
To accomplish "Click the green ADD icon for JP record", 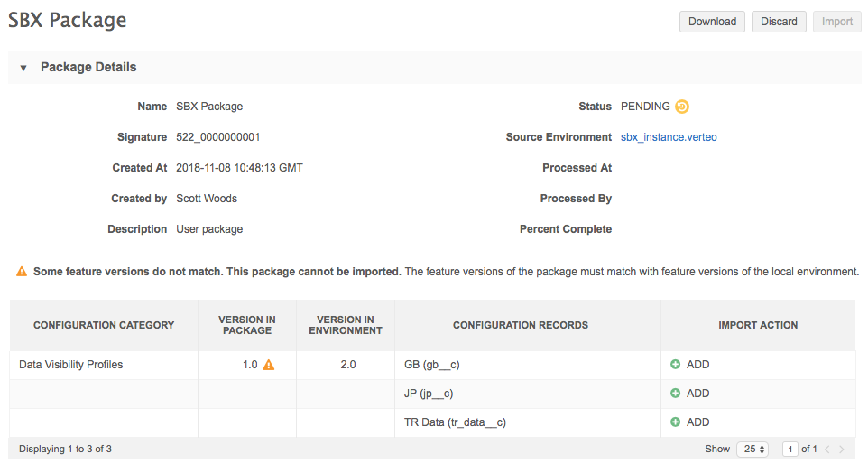I will (675, 394).
